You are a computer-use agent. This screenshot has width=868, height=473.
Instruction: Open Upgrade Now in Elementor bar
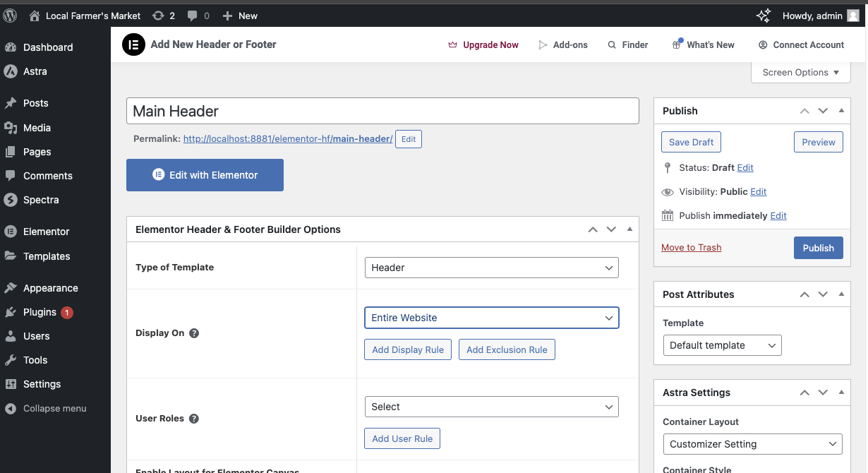(483, 44)
